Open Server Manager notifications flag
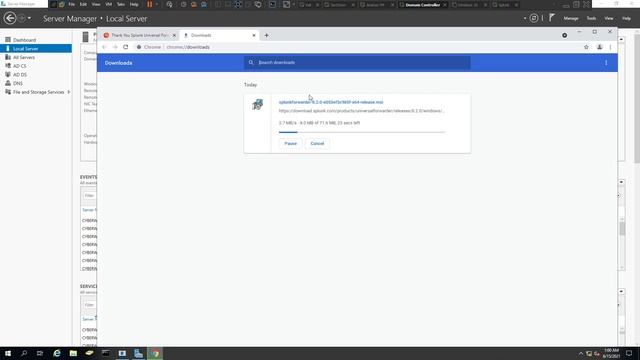 [552, 18]
